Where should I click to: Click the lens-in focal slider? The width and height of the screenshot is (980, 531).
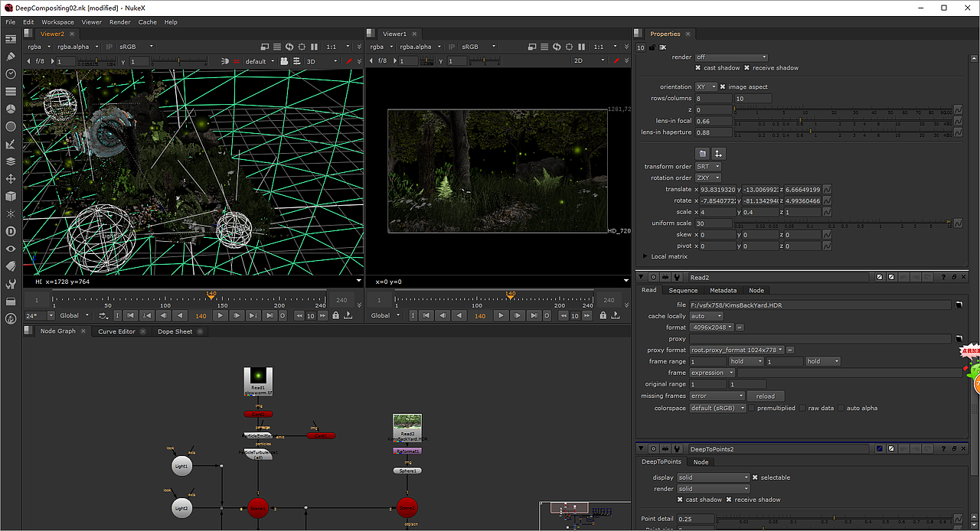(841, 121)
